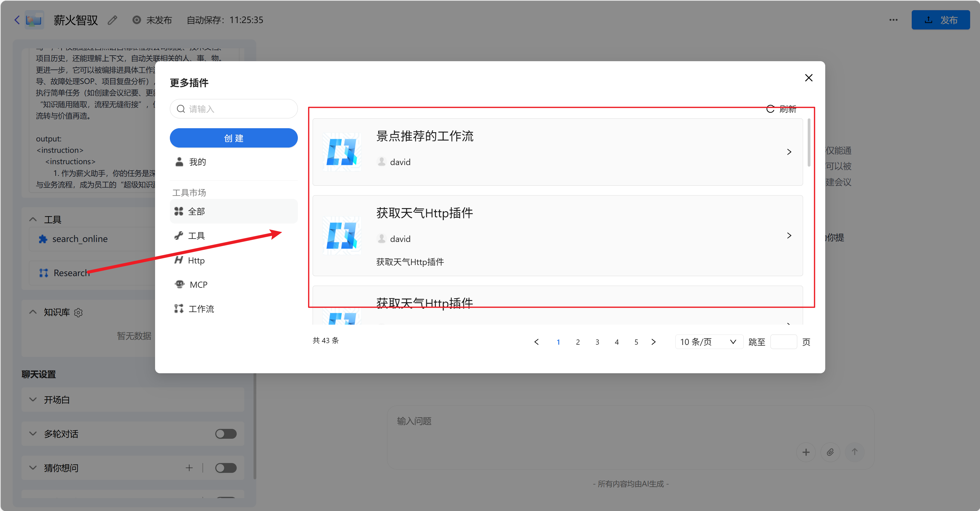Image resolution: width=980 pixels, height=511 pixels.
Task: Click the search_online plugin icon
Action: 43,239
